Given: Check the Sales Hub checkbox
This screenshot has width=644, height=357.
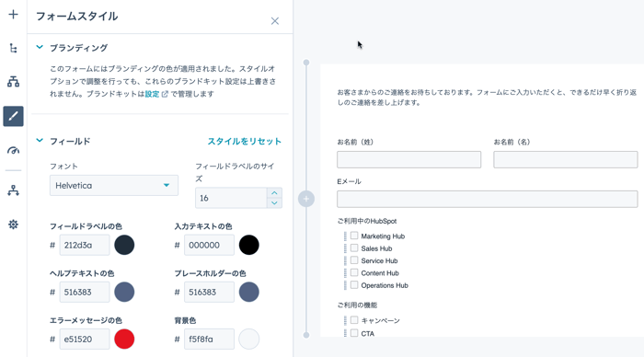Looking at the screenshot, I should click(354, 248).
